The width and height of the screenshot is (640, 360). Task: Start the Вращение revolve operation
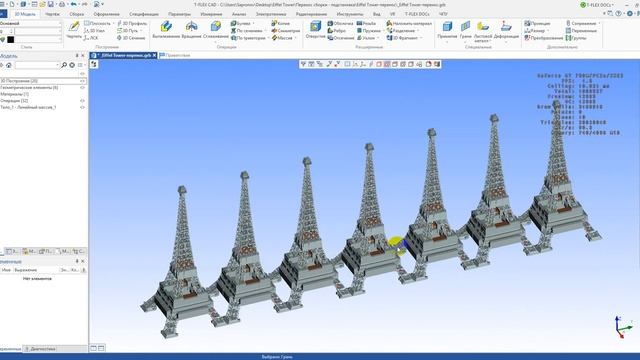pyautogui.click(x=191, y=30)
